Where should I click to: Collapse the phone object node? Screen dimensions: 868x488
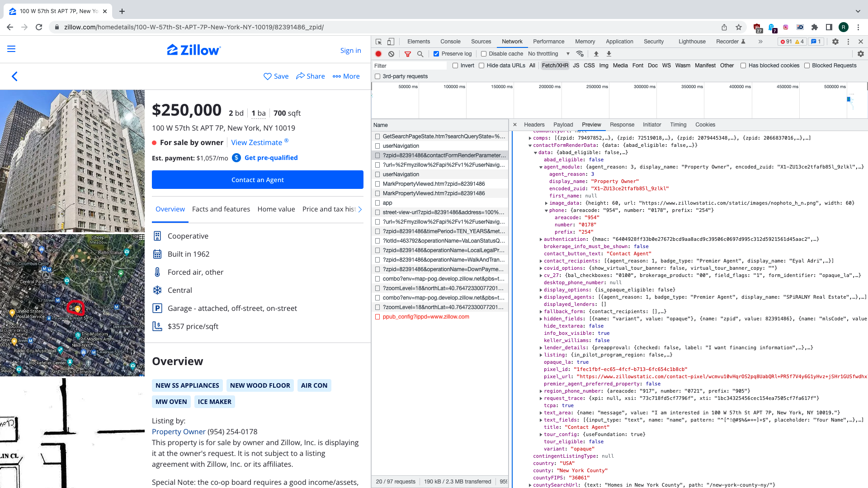[x=546, y=211]
